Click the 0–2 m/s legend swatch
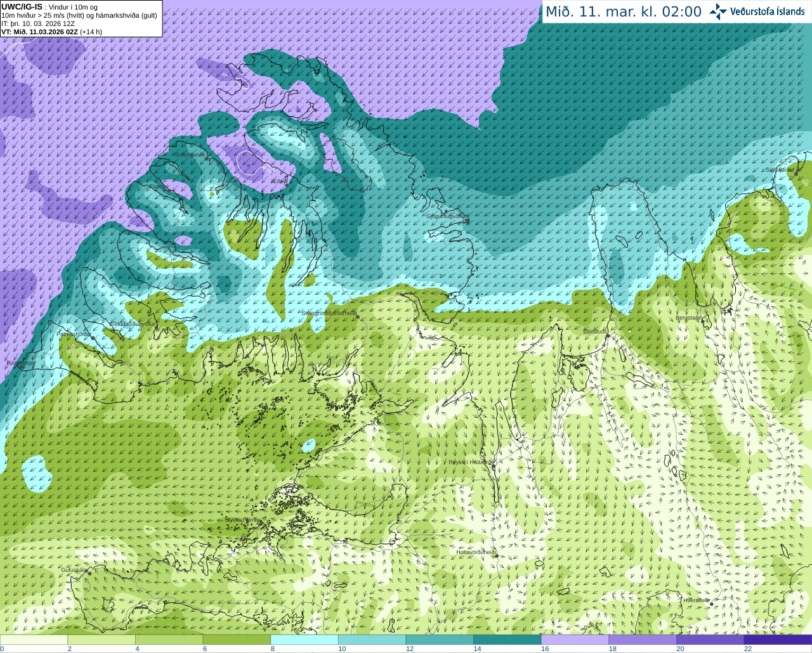The height and width of the screenshot is (653, 812). coord(34,640)
